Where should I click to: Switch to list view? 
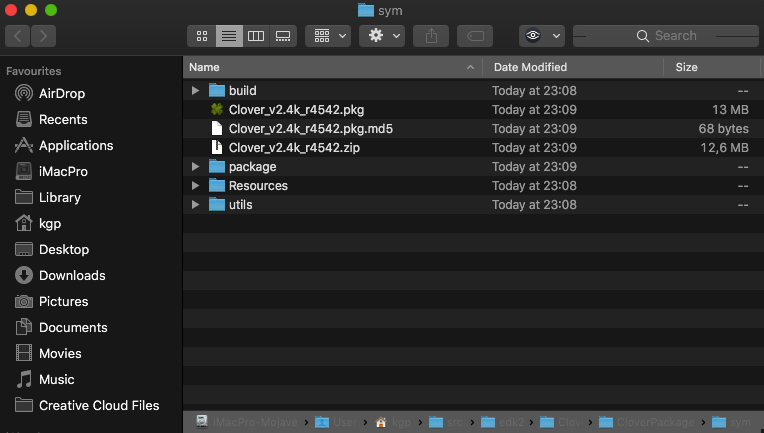229,36
